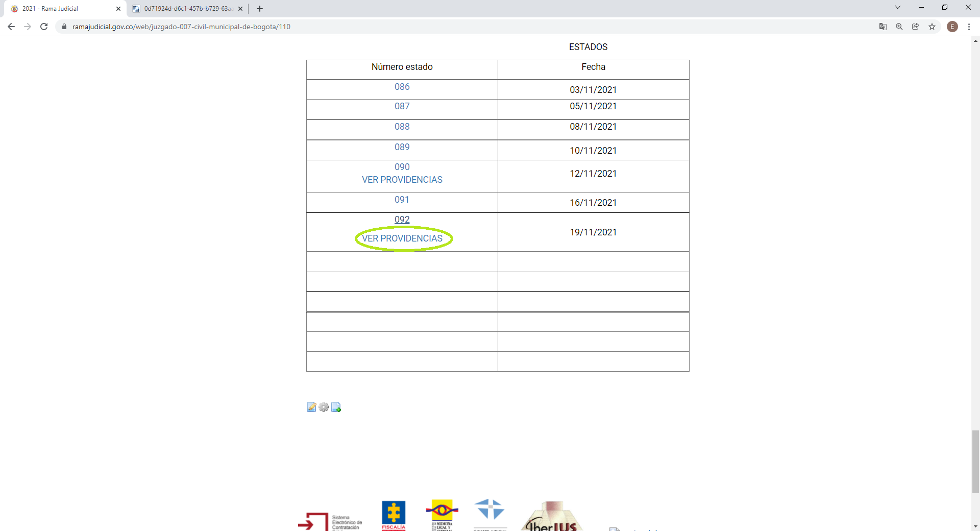Click the zoom magnifier icon
The height and width of the screenshot is (531, 980).
(899, 27)
